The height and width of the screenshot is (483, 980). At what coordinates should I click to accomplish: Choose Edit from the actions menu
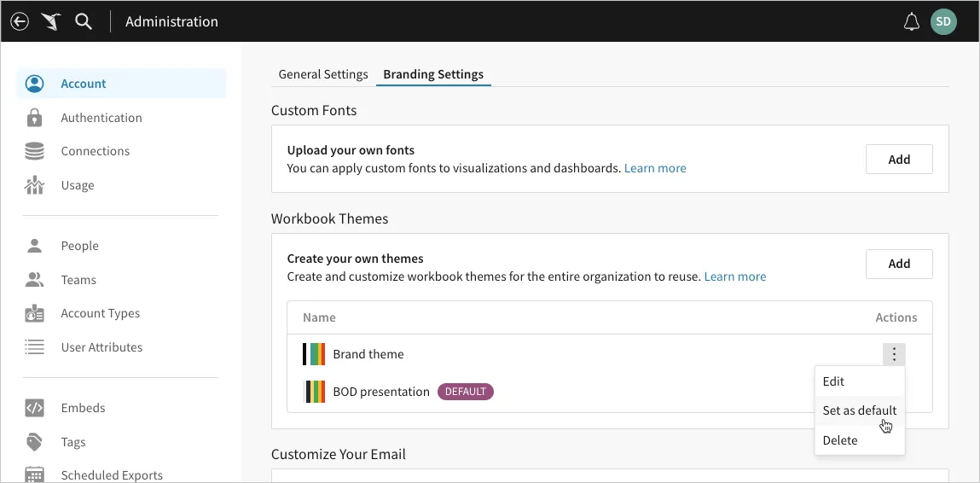pos(860,381)
